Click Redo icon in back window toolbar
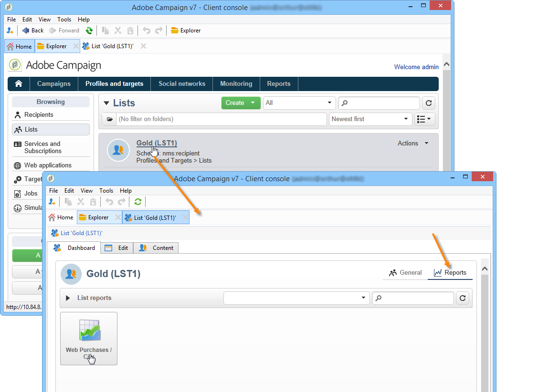This screenshot has width=549, height=392. click(159, 31)
